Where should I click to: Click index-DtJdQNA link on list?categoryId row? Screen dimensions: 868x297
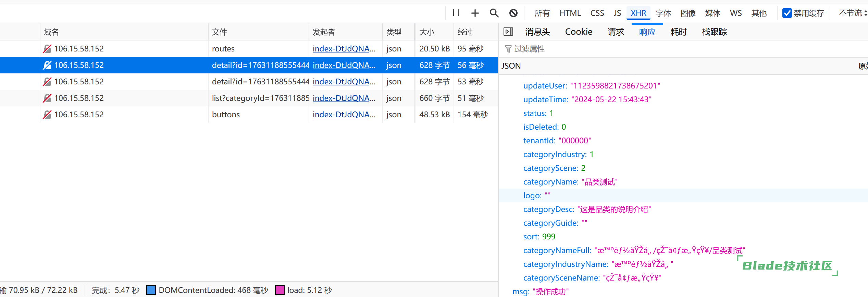(344, 98)
